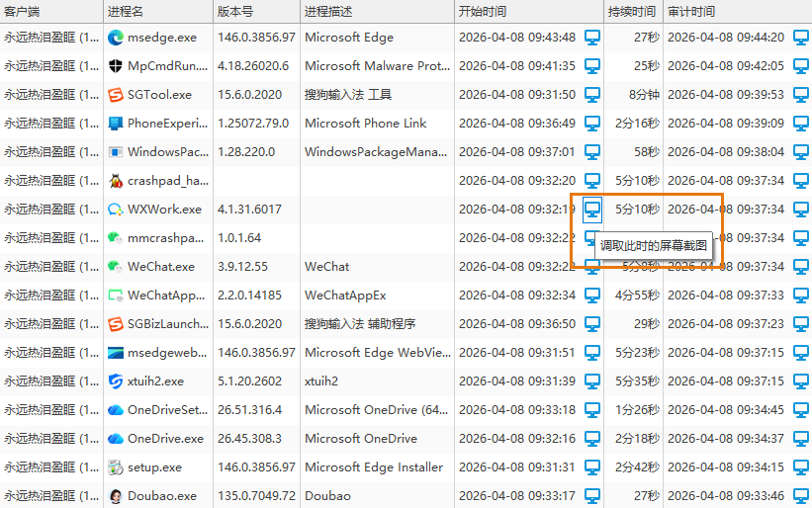Viewport: 812px width, 508px height.
Task: Open screenshot icon at crashpad_ha start time
Action: coord(592,181)
